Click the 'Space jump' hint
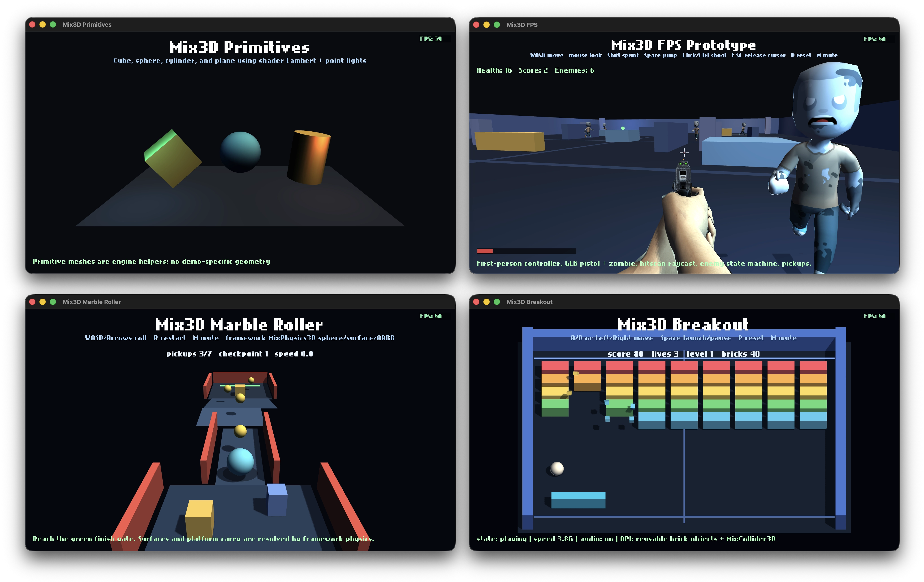The width and height of the screenshot is (924, 582). pos(660,55)
